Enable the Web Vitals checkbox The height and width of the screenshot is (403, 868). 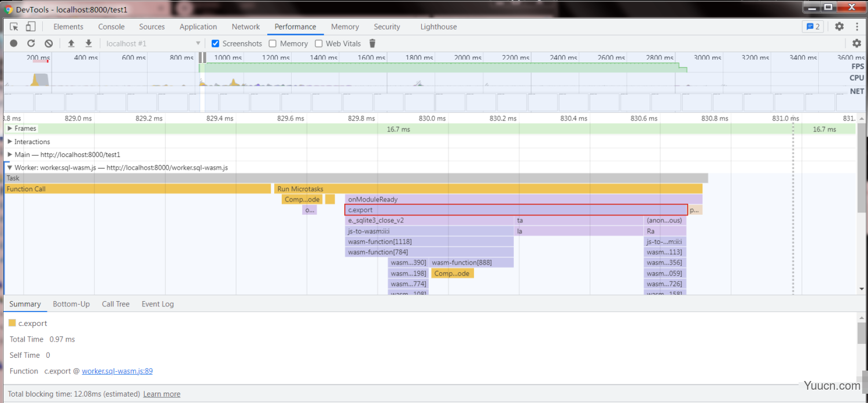point(318,43)
